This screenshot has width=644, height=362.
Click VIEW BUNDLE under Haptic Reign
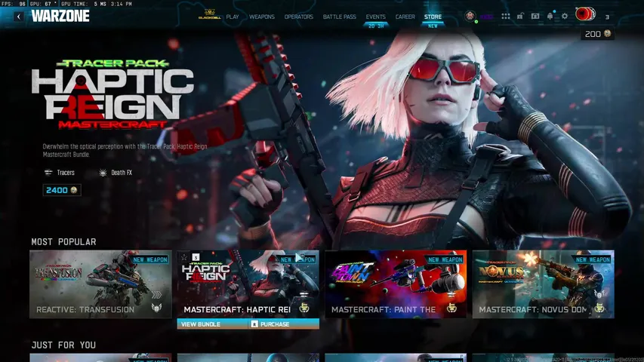coord(213,324)
